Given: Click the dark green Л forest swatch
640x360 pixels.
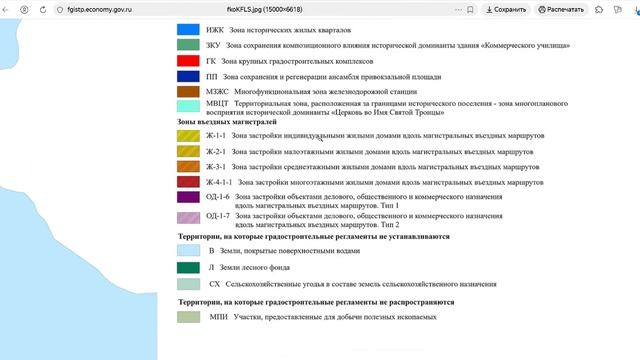Looking at the screenshot, I should coord(188,267).
